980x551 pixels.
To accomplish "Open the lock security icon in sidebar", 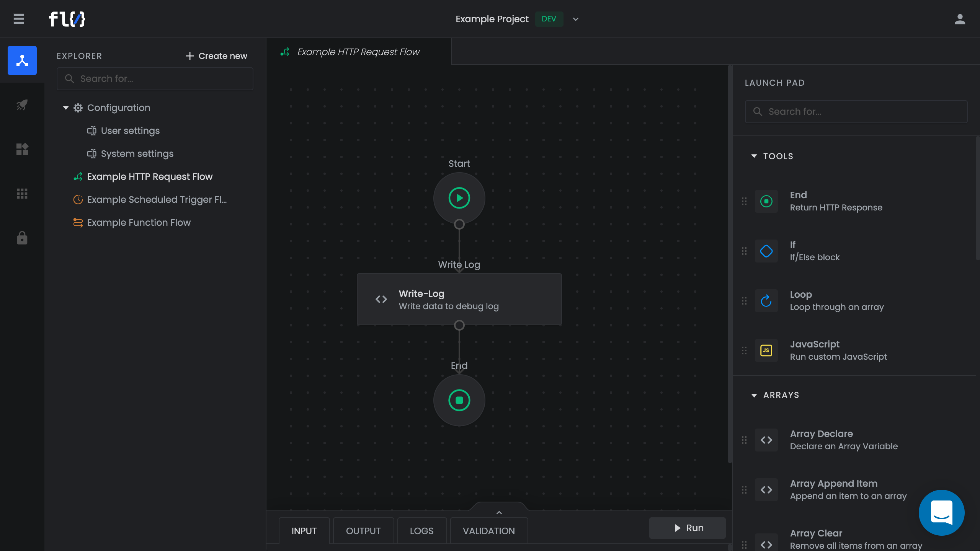I will [22, 238].
